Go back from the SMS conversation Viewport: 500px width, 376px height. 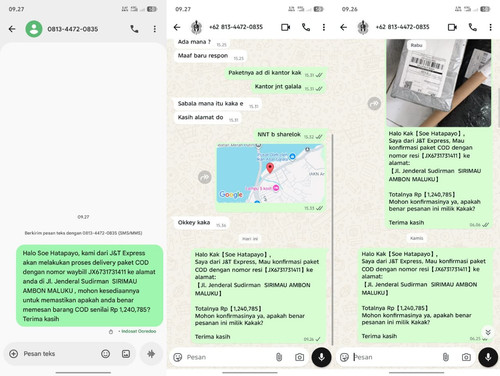pyautogui.click(x=12, y=29)
